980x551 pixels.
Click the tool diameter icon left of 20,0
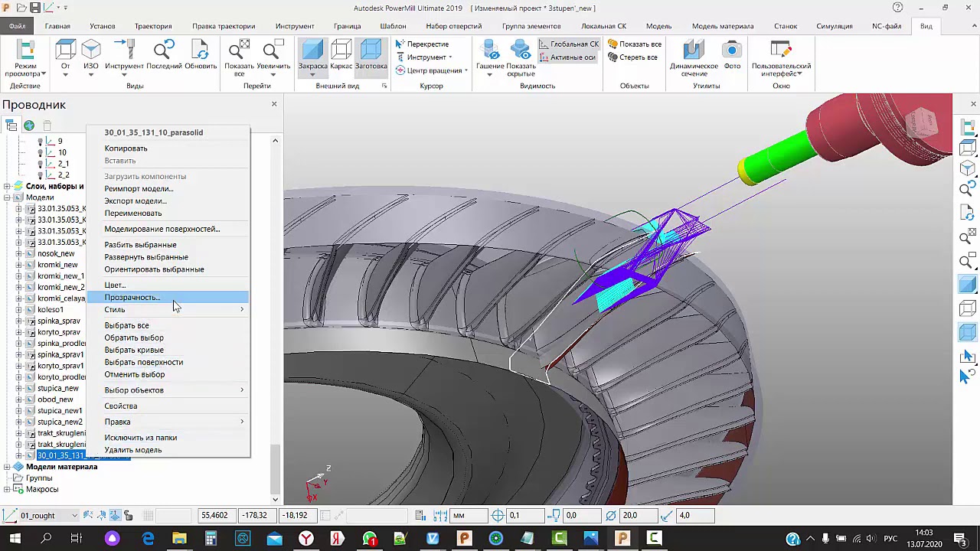tap(610, 516)
